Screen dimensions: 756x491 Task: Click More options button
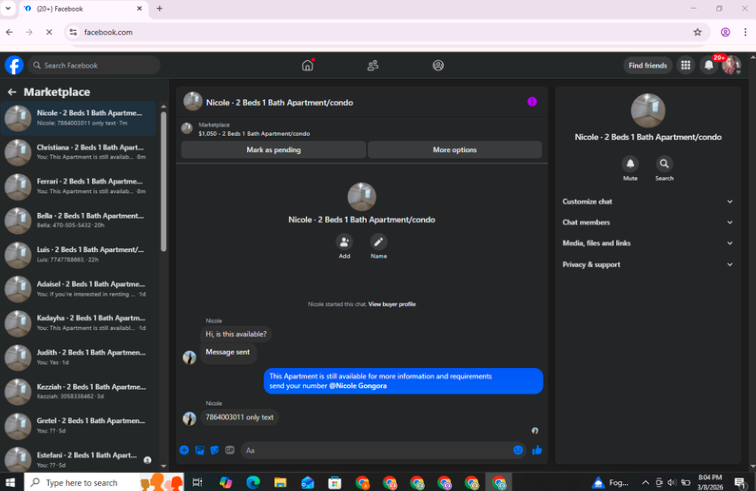(455, 150)
